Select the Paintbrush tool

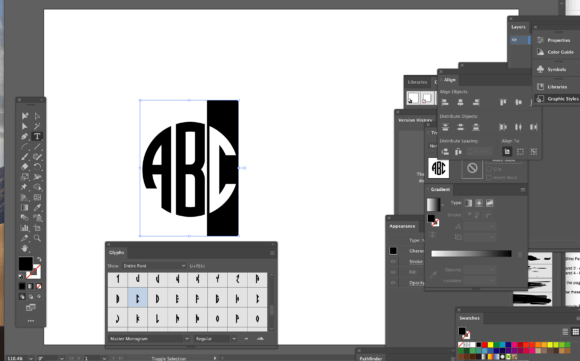click(25, 157)
